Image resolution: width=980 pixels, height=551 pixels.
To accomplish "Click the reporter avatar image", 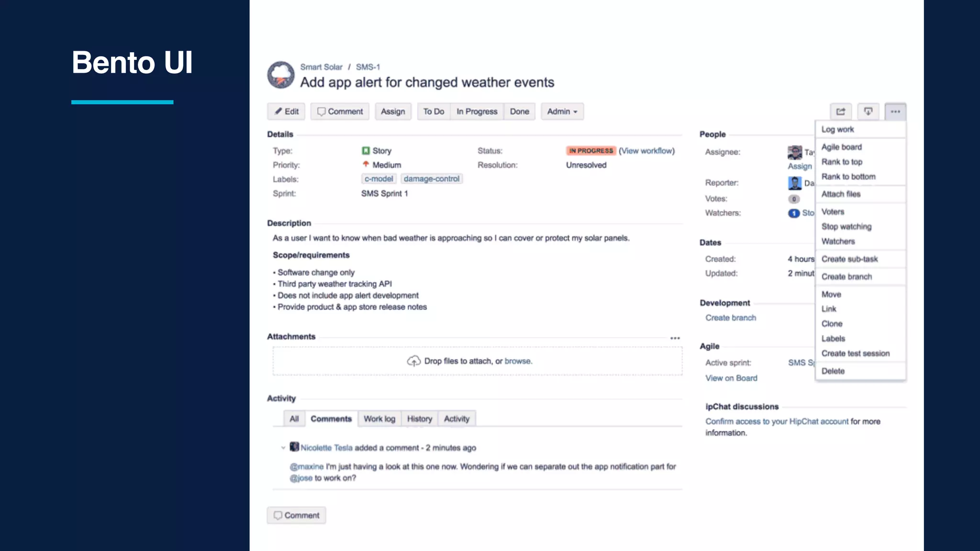I will point(795,183).
